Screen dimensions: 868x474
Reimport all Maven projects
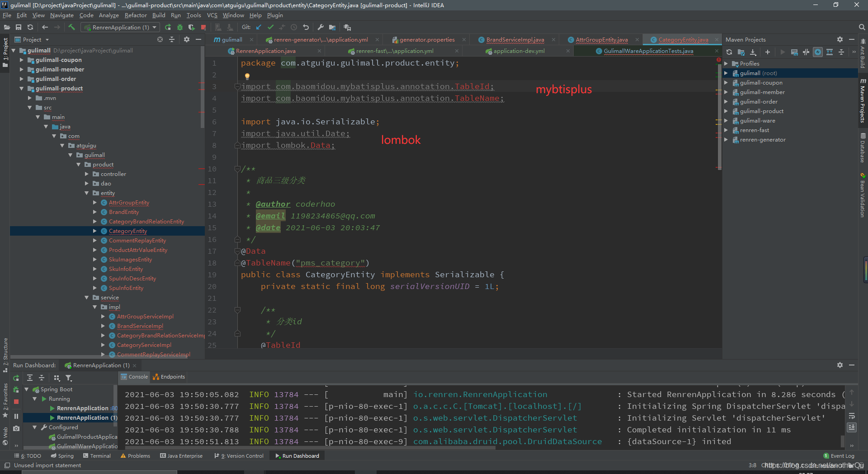click(x=729, y=52)
